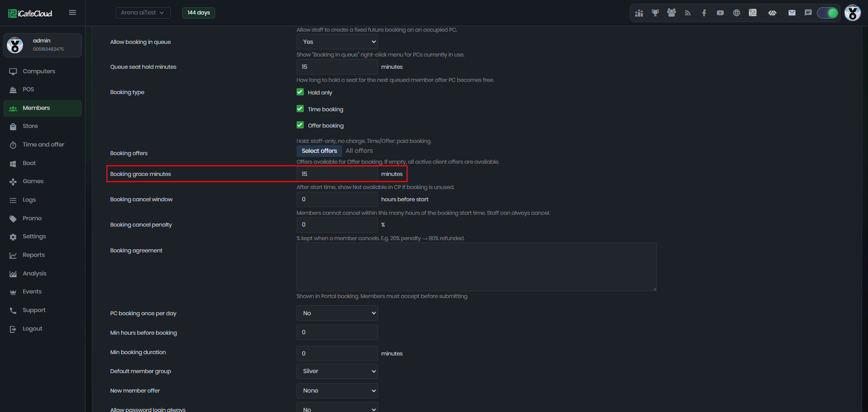Click the Booking cancel penalty percent field
This screenshot has width=868, height=412.
337,225
